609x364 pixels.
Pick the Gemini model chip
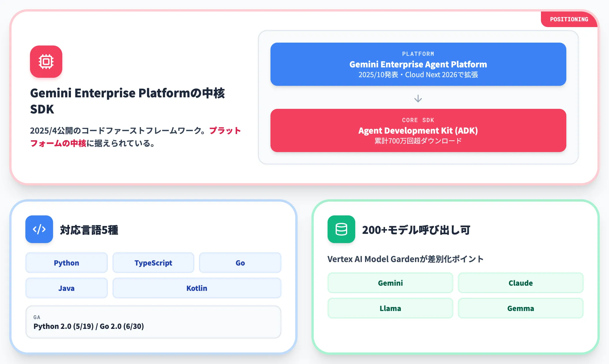tap(390, 283)
